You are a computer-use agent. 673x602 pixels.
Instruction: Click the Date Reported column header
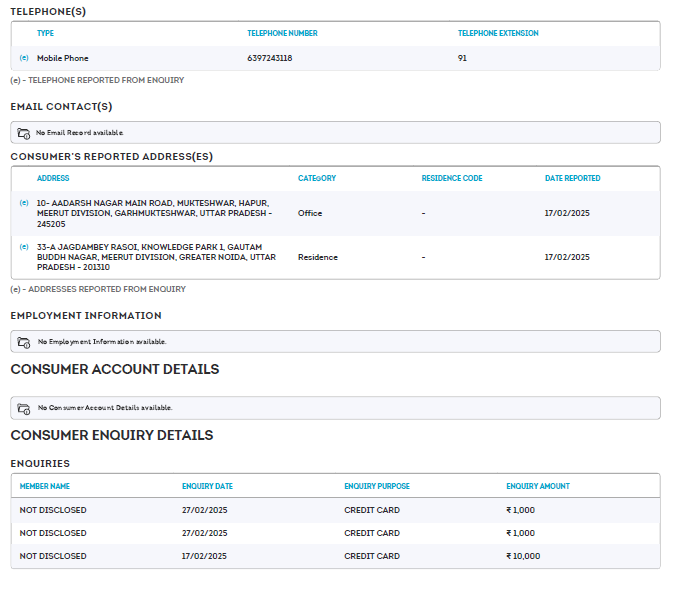coord(572,178)
